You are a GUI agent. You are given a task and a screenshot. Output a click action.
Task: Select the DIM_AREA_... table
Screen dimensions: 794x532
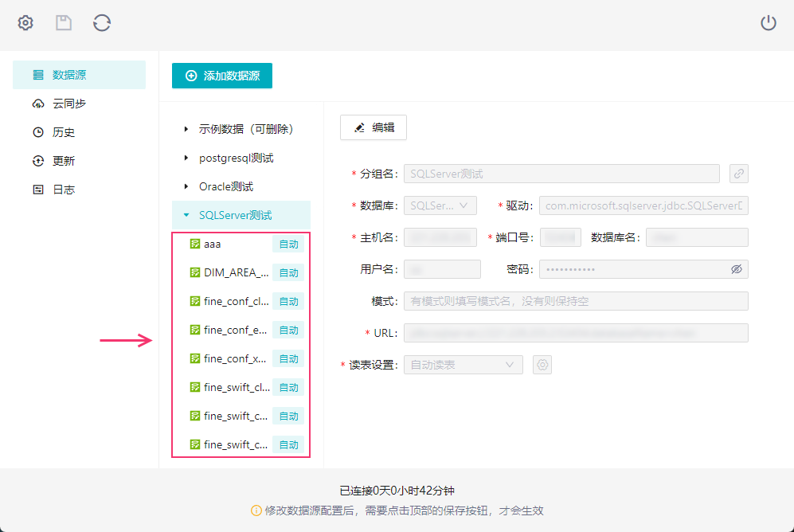[x=241, y=273]
